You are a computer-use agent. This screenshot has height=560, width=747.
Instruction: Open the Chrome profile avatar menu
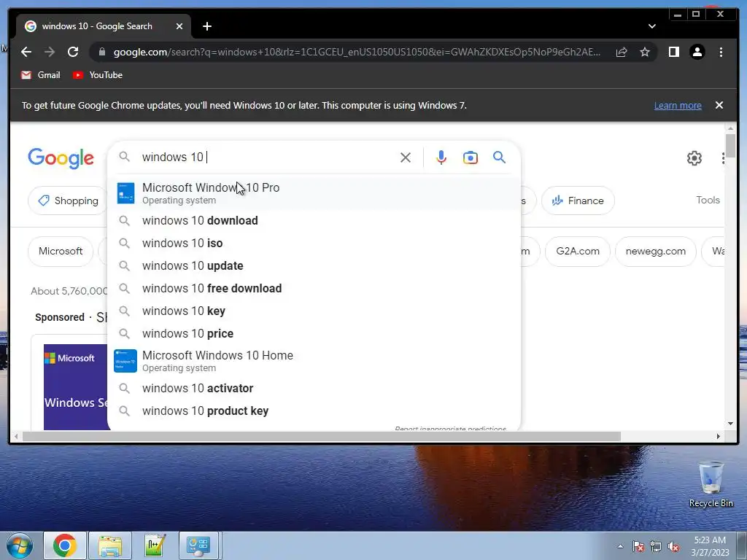pos(697,52)
